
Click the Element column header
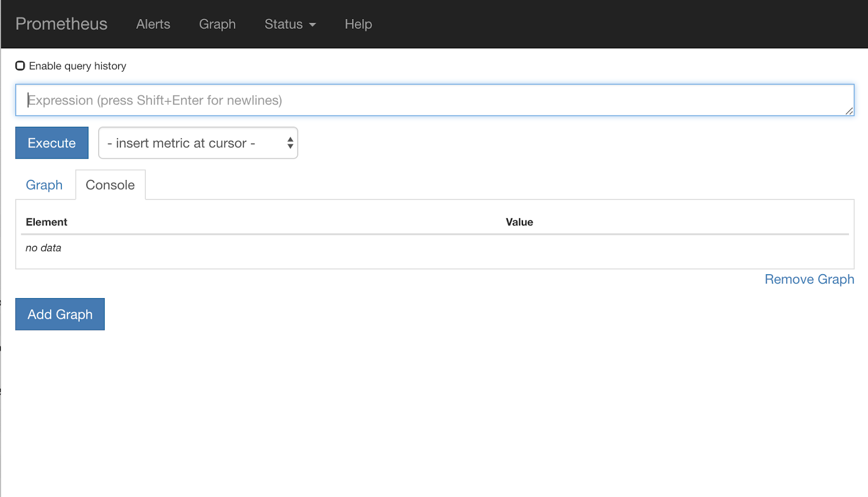47,222
